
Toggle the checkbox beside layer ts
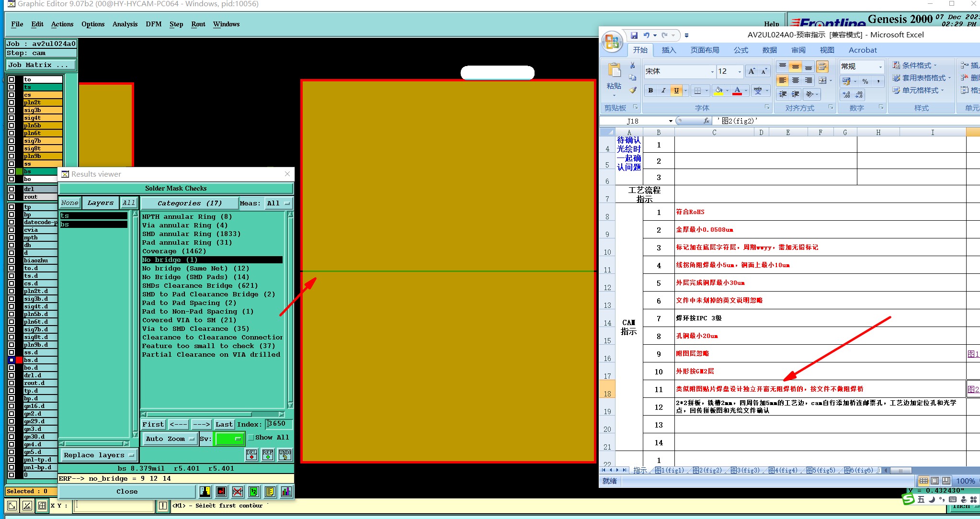(11, 87)
